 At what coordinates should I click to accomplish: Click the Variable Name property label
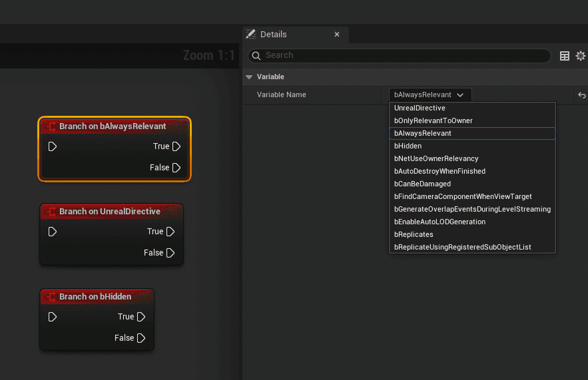281,95
